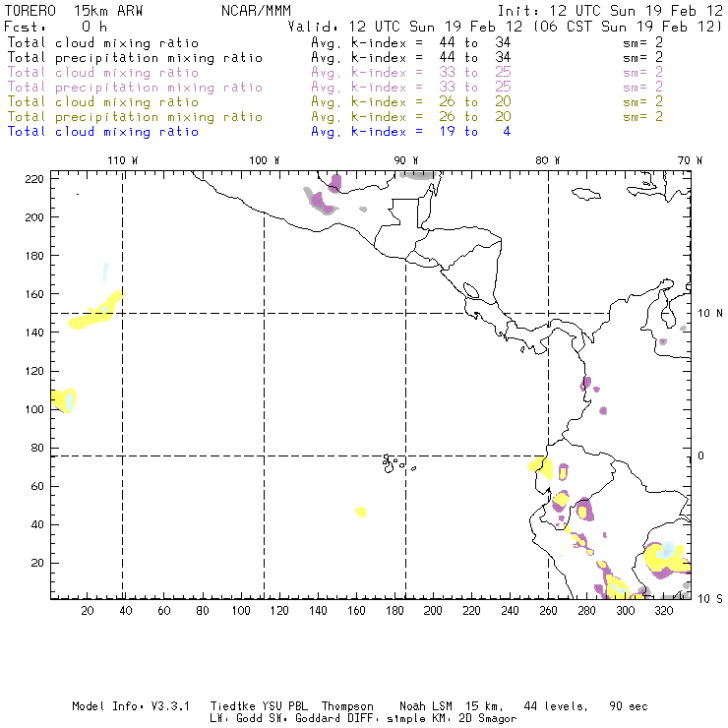The width and height of the screenshot is (728, 728).
Task: Click horizontal axis tick label "300"
Action: pyautogui.click(x=625, y=611)
